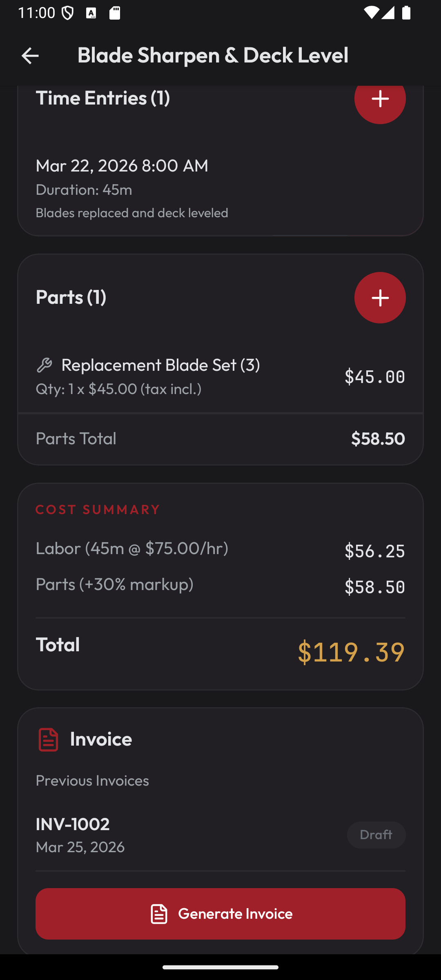Tap the Blade Sharpen & Deck Level title
441x980 pixels.
pyautogui.click(x=213, y=56)
